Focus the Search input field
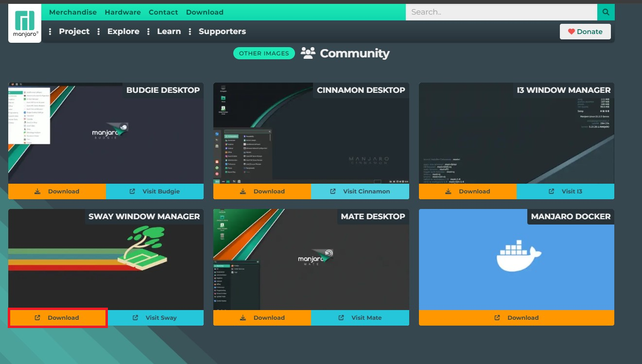Screen dimensions: 642x364 coord(502,12)
